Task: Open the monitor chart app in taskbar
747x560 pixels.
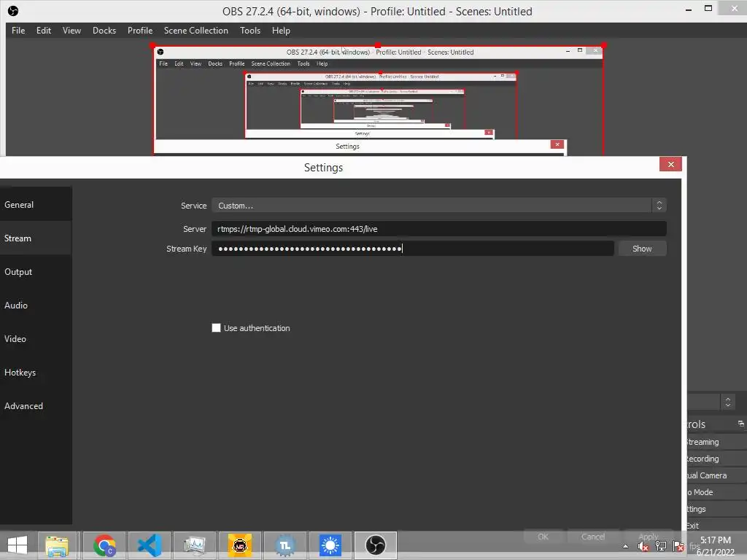Action: pos(194,545)
